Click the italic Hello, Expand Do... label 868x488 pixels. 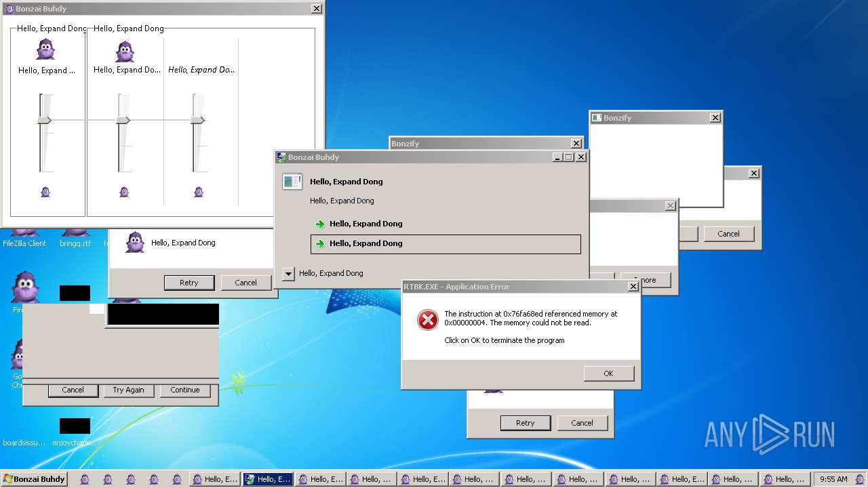pyautogui.click(x=201, y=70)
